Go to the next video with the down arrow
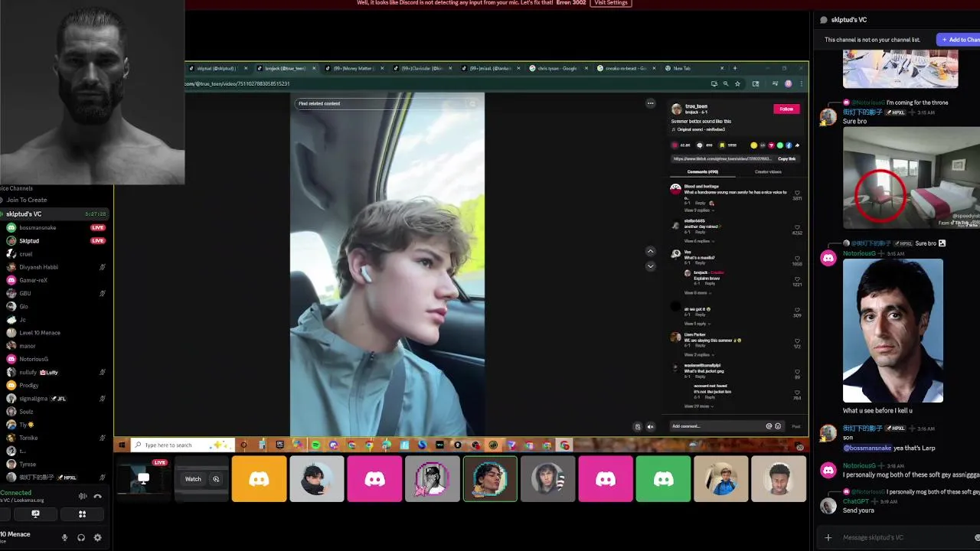980x551 pixels. pos(650,266)
